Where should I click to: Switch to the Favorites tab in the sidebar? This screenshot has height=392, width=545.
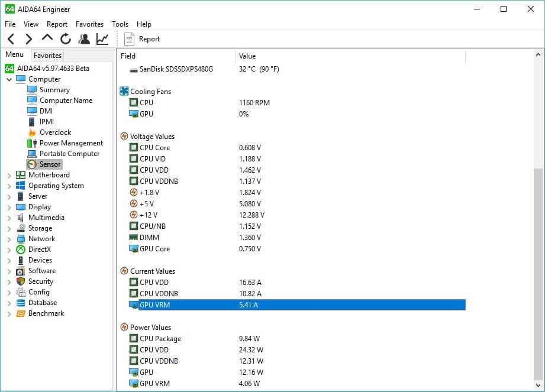click(47, 55)
